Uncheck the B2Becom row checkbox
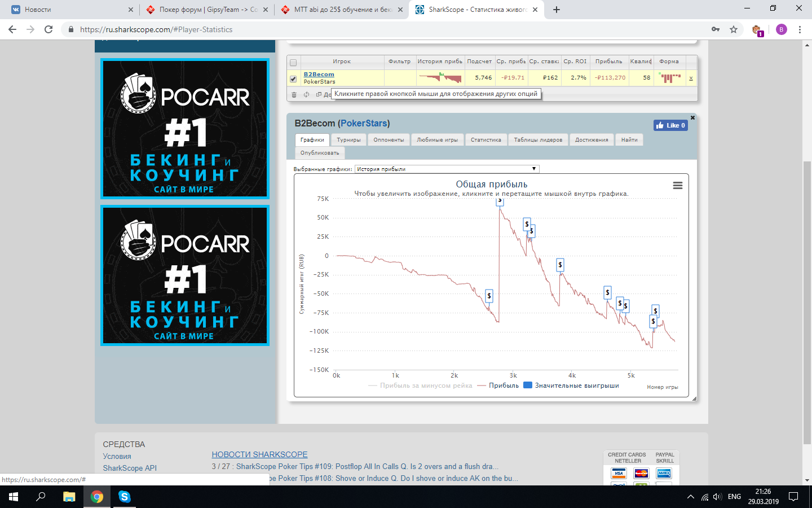 pos(293,79)
